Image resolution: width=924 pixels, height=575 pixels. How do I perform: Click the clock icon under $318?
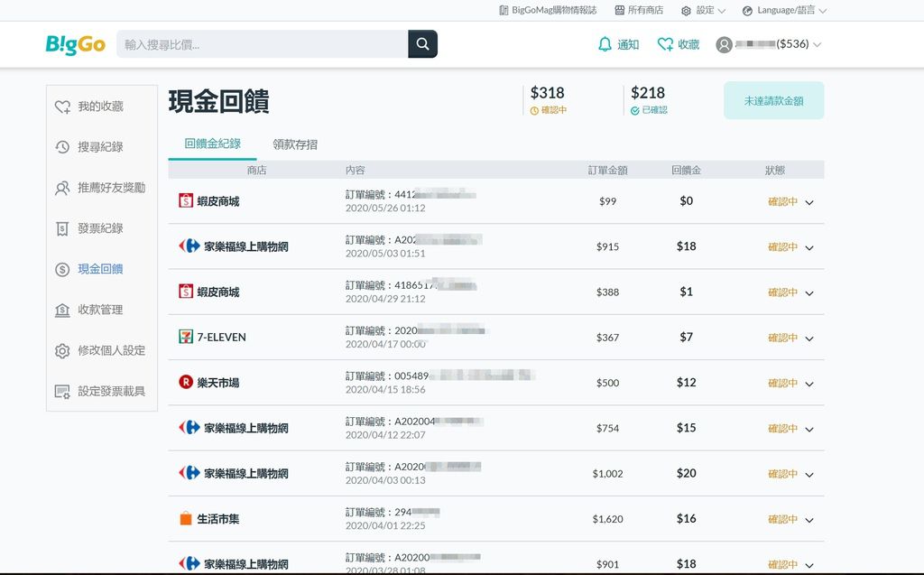point(534,111)
